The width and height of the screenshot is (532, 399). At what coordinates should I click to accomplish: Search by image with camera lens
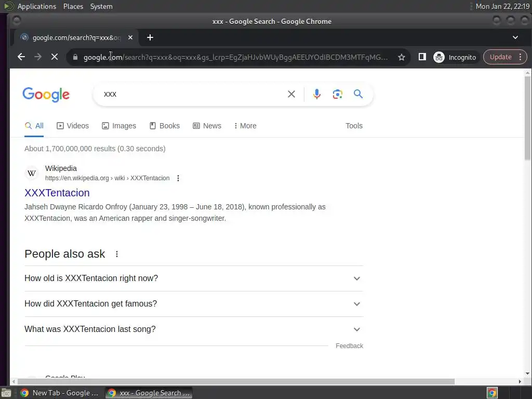(337, 94)
